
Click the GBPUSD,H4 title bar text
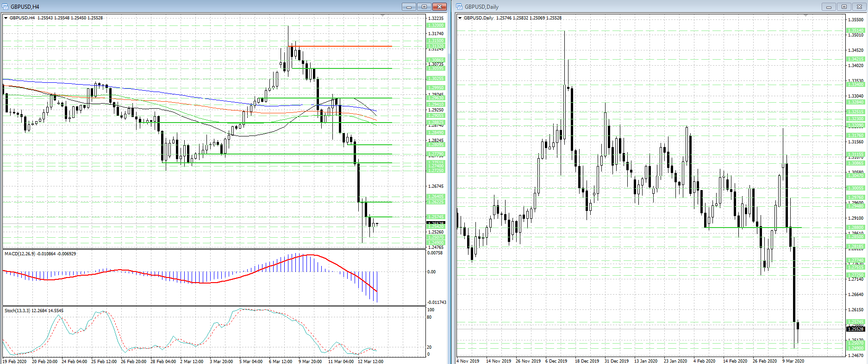click(25, 7)
